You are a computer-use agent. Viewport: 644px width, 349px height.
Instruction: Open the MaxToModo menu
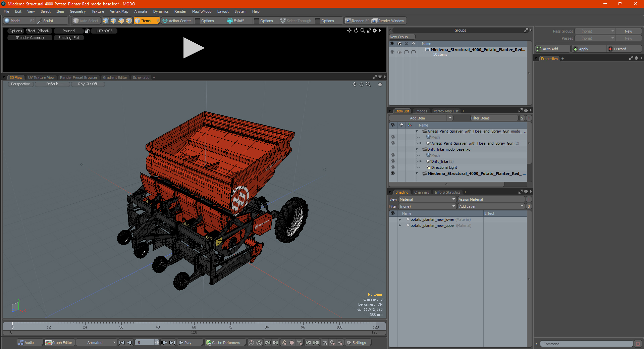[x=202, y=11]
